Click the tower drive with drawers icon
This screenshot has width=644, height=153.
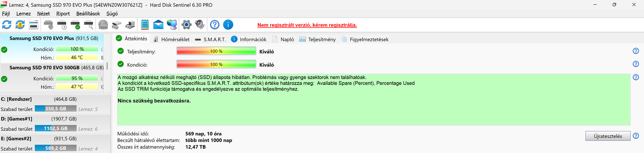point(130,24)
